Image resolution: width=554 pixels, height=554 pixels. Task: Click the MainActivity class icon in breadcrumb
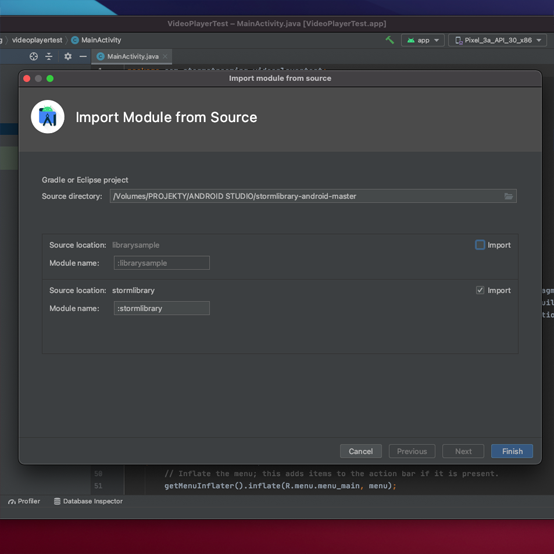(75, 40)
